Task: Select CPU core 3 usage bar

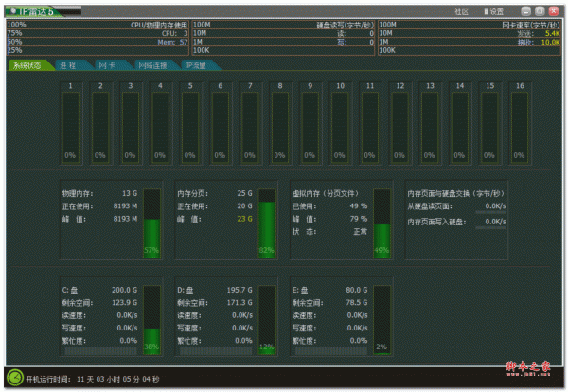Action: [x=131, y=127]
